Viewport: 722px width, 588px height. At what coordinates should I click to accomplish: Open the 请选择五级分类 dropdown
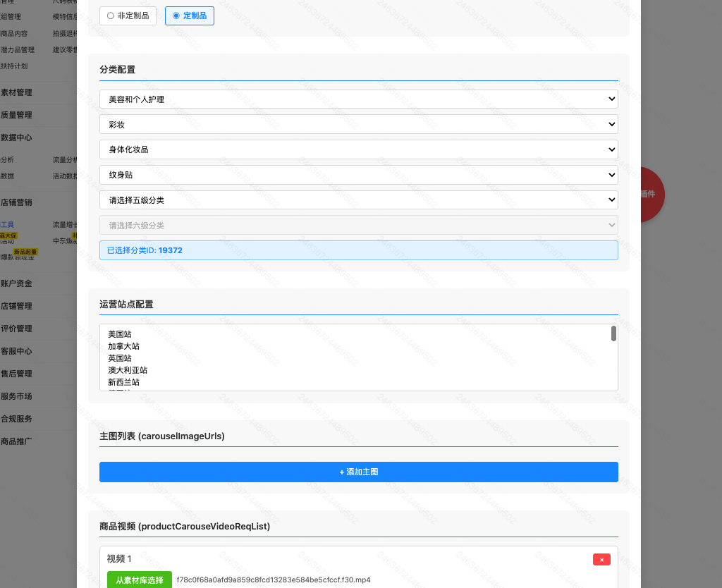(x=358, y=200)
